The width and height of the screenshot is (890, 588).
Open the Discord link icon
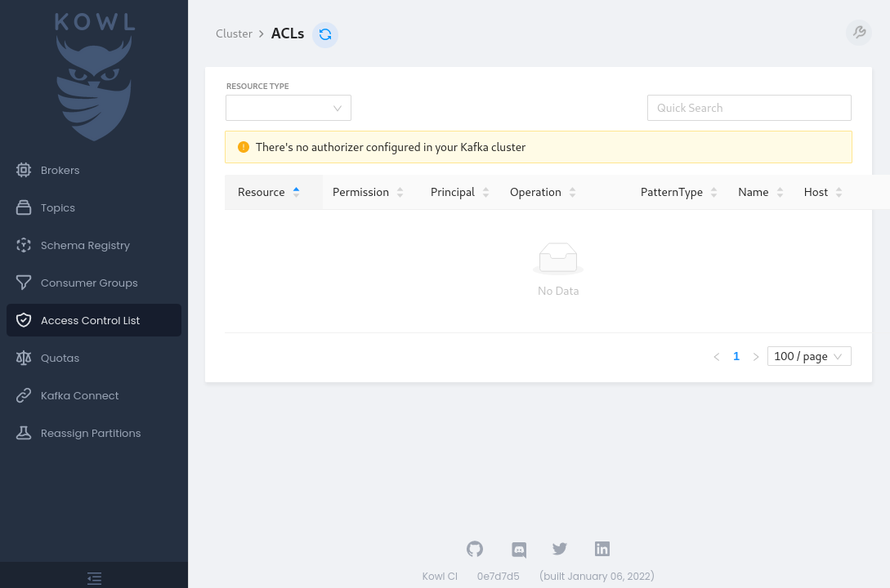click(518, 549)
